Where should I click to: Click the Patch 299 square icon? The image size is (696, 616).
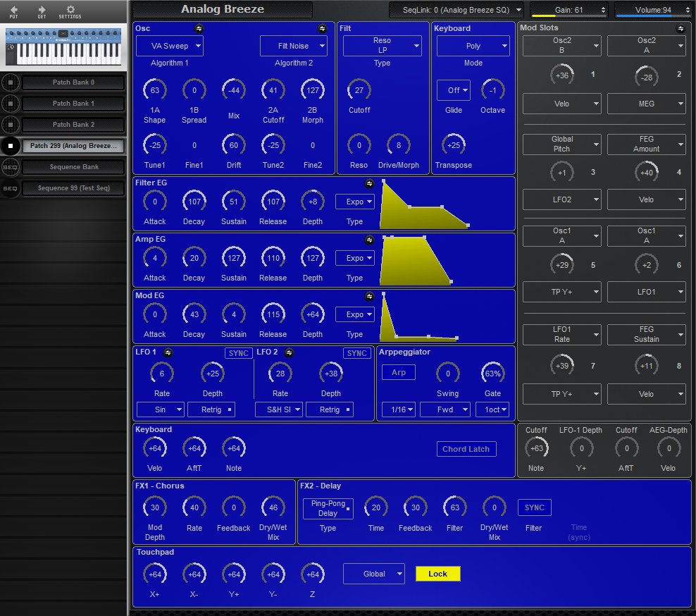pyautogui.click(x=10, y=146)
